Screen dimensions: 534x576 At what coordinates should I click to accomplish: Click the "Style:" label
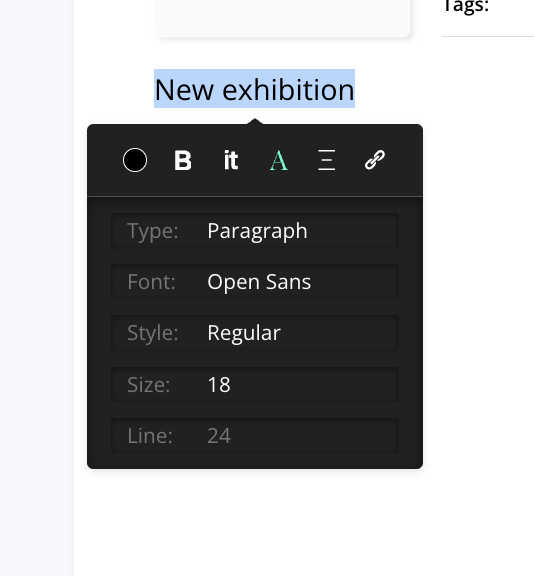pos(152,333)
